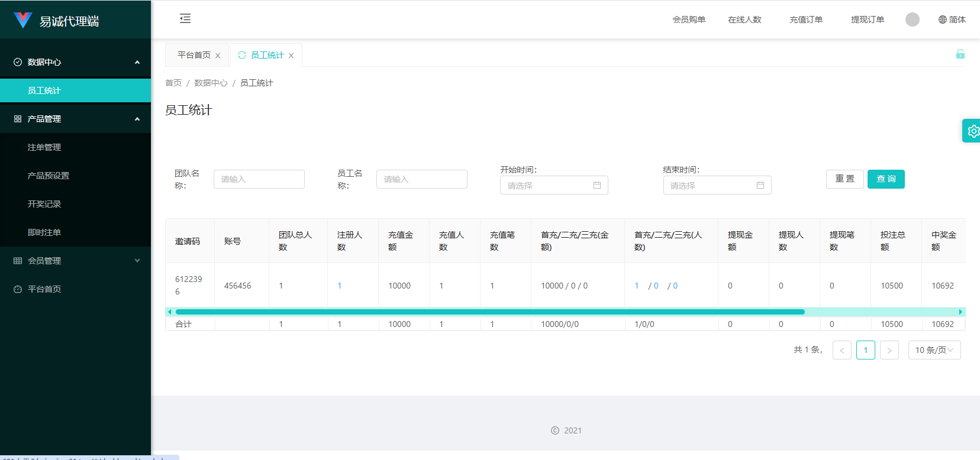This screenshot has height=460, width=980.
Task: Open 充值订单 in top navigation
Action: click(x=805, y=20)
